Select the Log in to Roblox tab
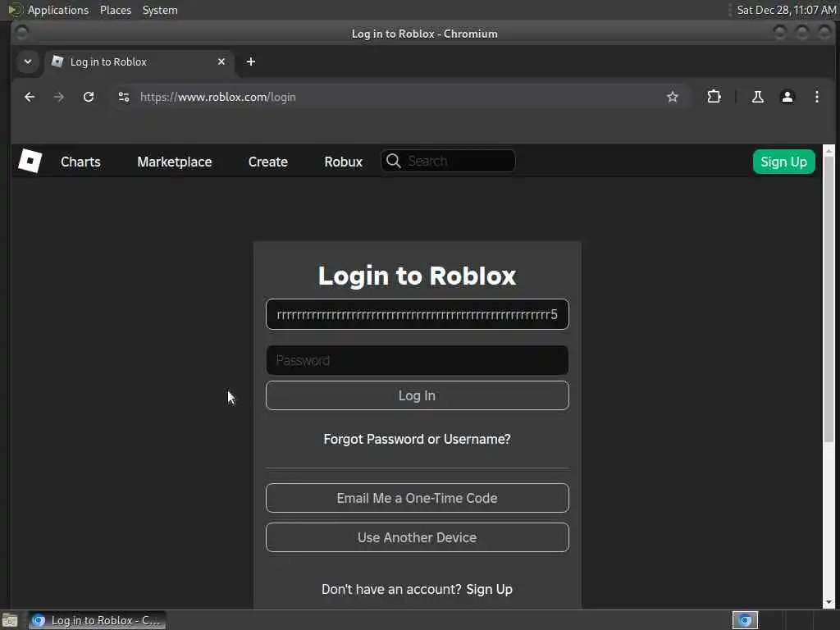The image size is (840, 630). point(139,62)
